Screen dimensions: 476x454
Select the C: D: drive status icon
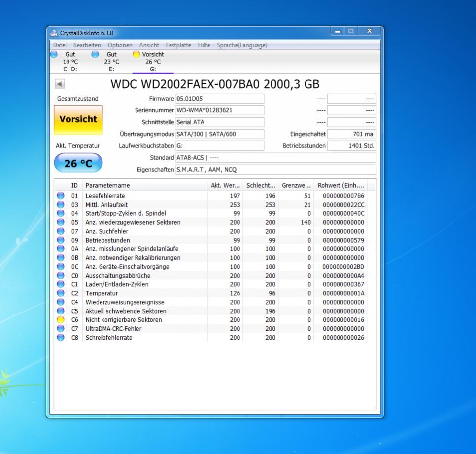tap(54, 54)
